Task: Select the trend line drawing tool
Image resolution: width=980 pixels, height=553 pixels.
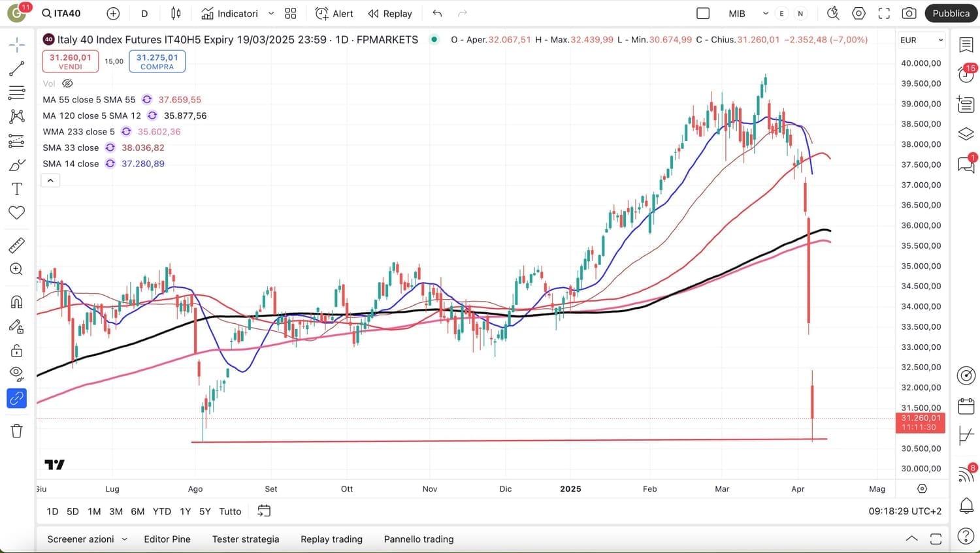Action: coord(17,69)
